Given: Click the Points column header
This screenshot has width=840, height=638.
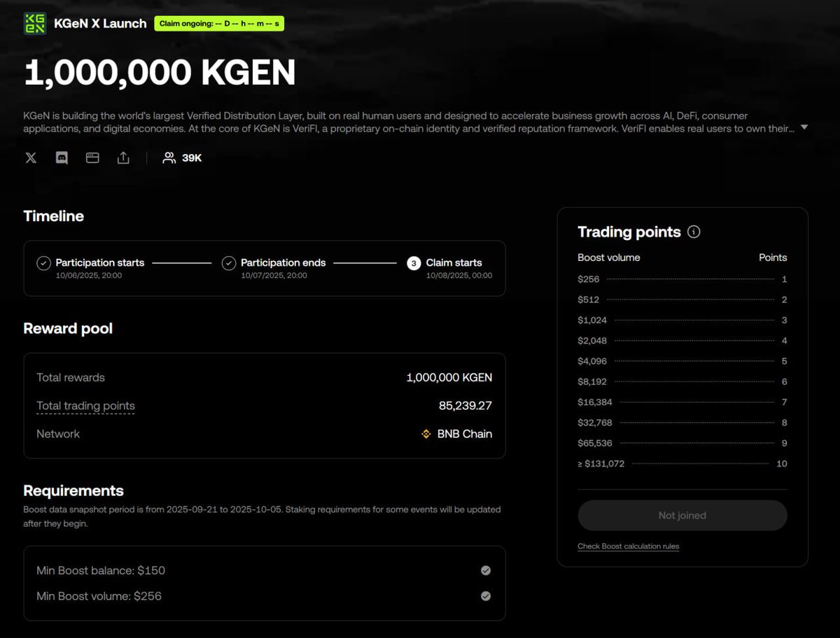Looking at the screenshot, I should (x=773, y=257).
